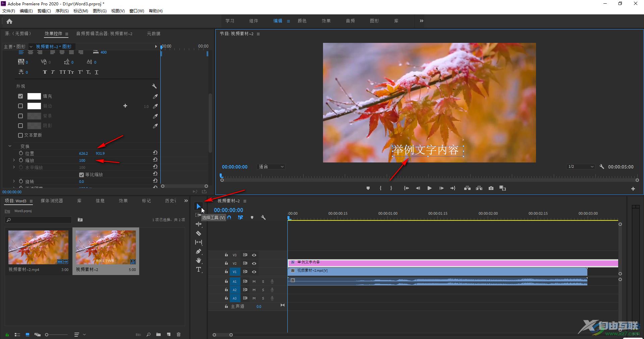Image resolution: width=644 pixels, height=339 pixels.
Task: Open Program monitor settings wrench
Action: coord(602,166)
